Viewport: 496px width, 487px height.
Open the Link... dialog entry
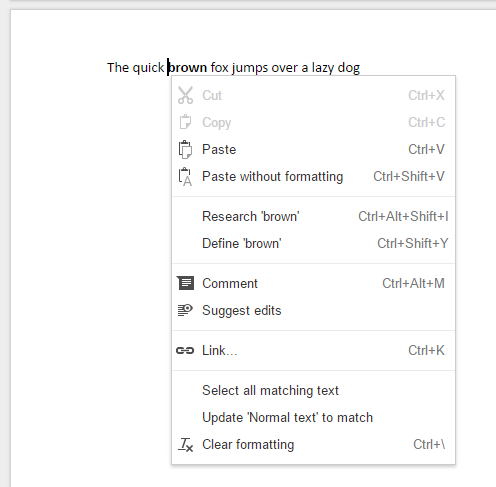(x=313, y=350)
